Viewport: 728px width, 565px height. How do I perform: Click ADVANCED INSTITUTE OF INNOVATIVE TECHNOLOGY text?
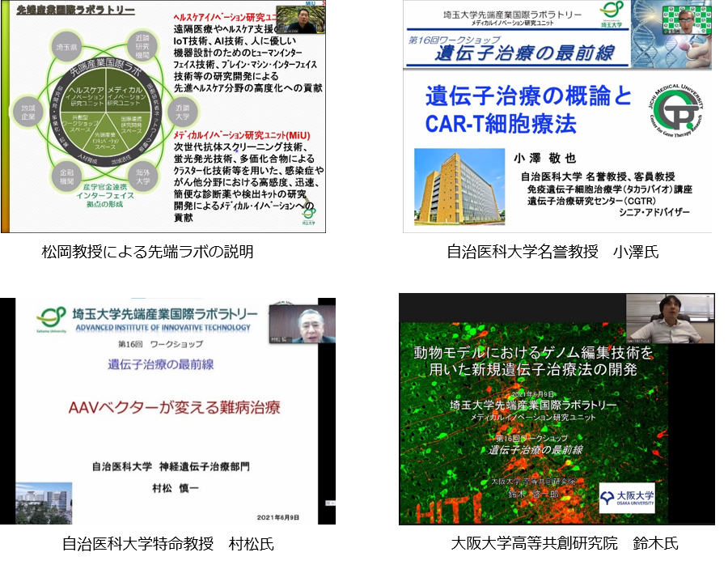[x=163, y=328]
